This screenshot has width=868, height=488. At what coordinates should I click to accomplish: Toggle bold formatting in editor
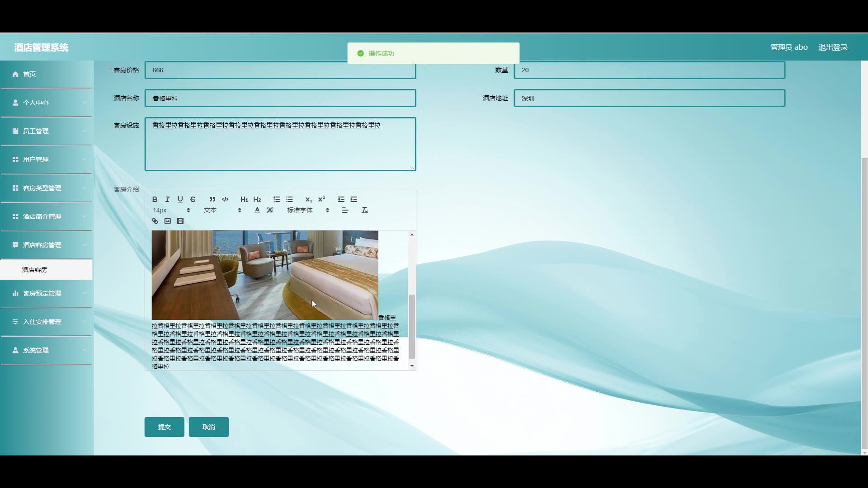[155, 199]
